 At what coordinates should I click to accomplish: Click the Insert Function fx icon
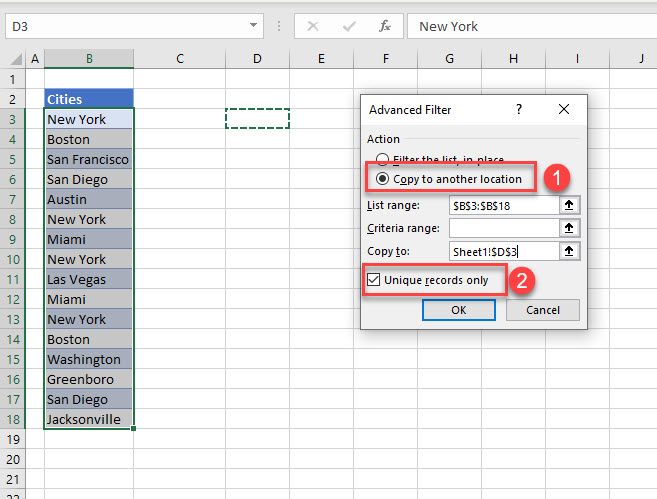coord(383,26)
